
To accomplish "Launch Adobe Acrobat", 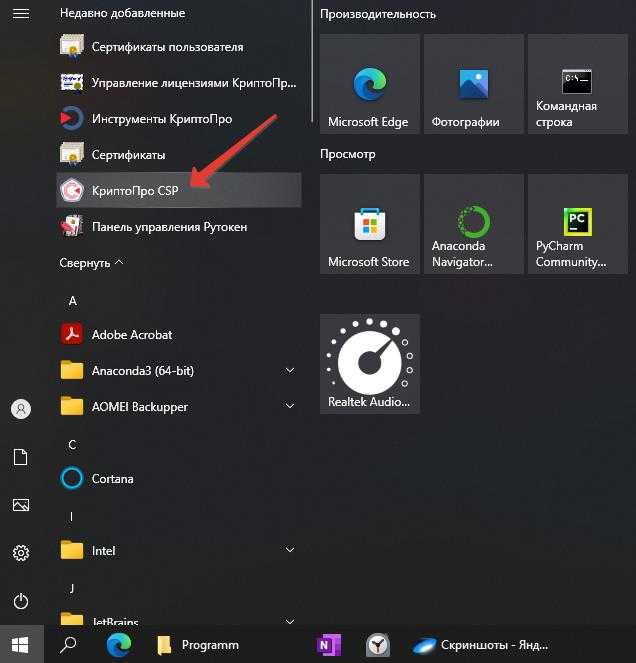I will (x=179, y=334).
